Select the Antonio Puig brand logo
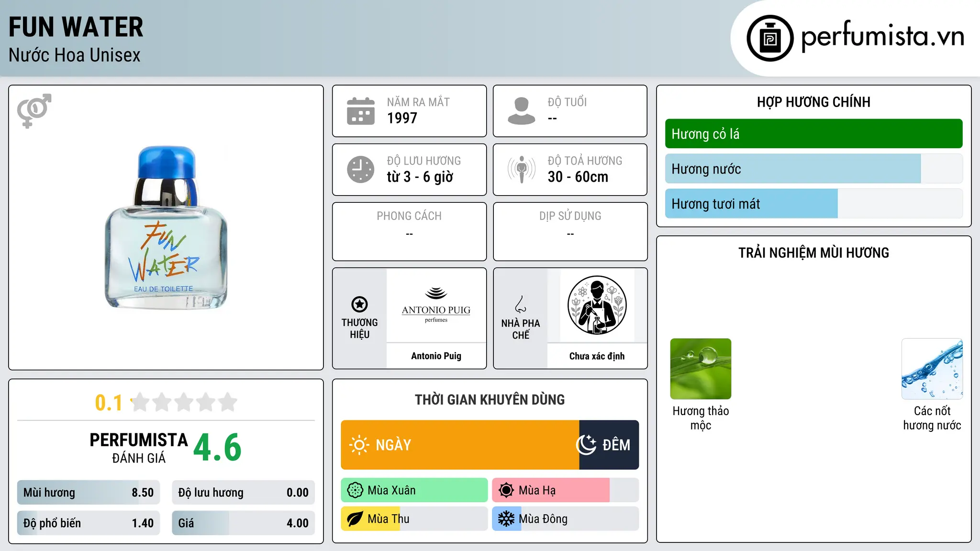The height and width of the screenshot is (551, 980). (436, 305)
